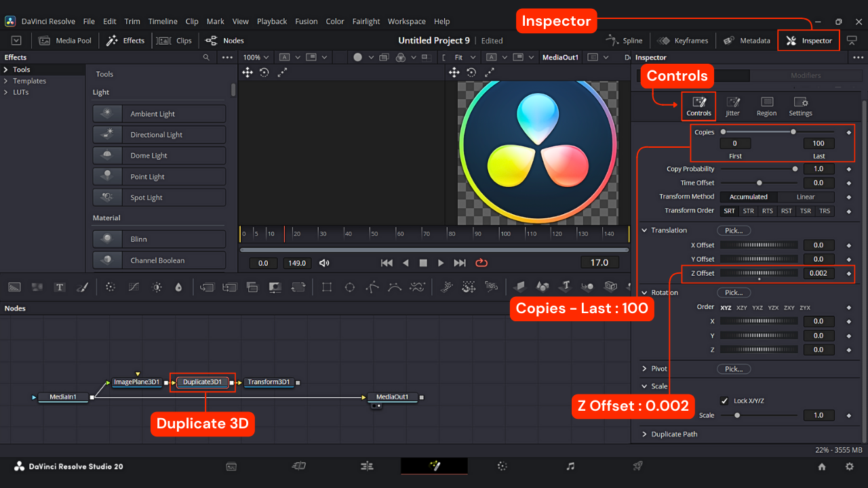This screenshot has width=868, height=488.
Task: Set Transform Method to Linear
Action: click(x=805, y=197)
